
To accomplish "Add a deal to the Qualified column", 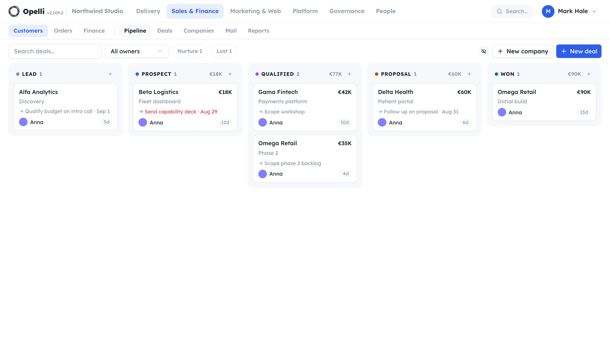I will point(350,74).
